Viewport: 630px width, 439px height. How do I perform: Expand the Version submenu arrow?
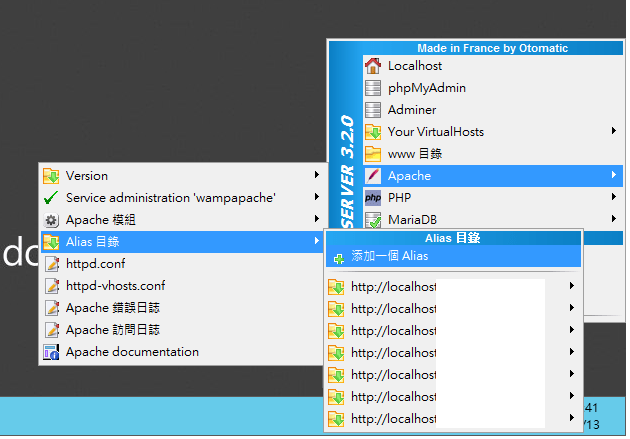pyautogui.click(x=317, y=176)
